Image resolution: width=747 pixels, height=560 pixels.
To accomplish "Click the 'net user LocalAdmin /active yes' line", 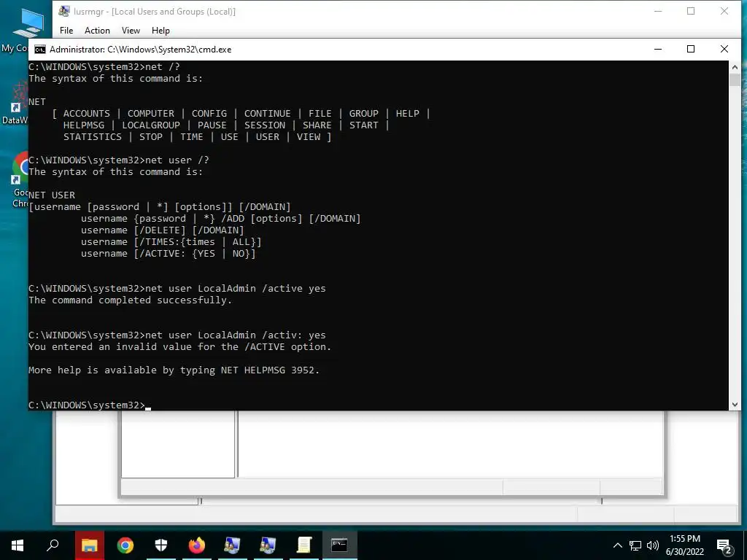I will click(x=177, y=289).
